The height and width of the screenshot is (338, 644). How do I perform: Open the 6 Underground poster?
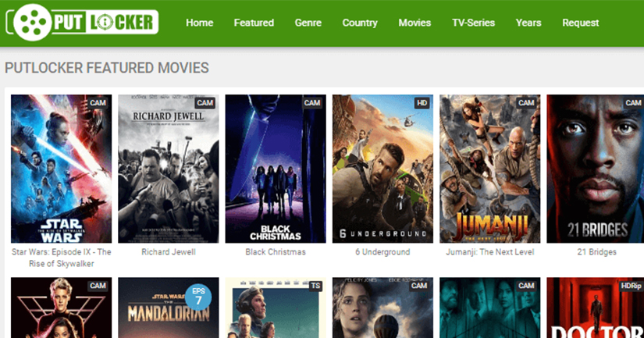[x=382, y=169]
